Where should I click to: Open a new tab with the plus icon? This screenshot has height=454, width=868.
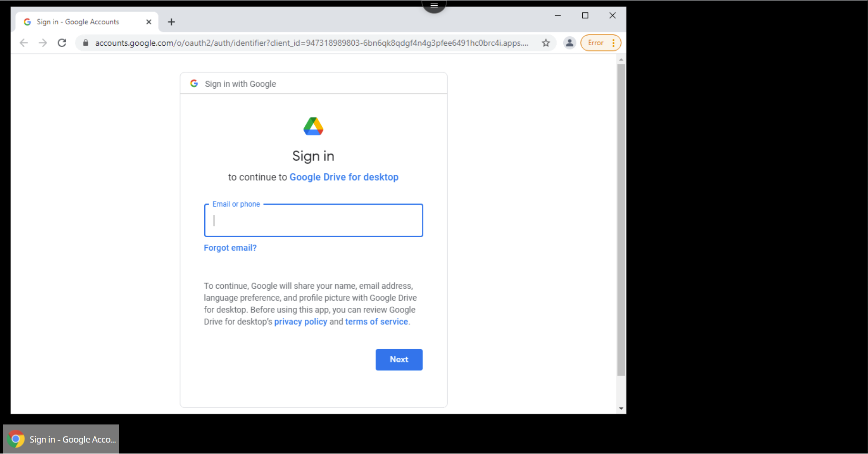[171, 22]
